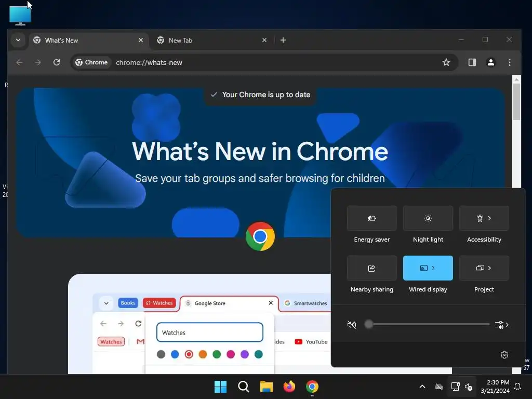Open the tab search dropdown arrow
This screenshot has width=532, height=399.
tap(18, 40)
